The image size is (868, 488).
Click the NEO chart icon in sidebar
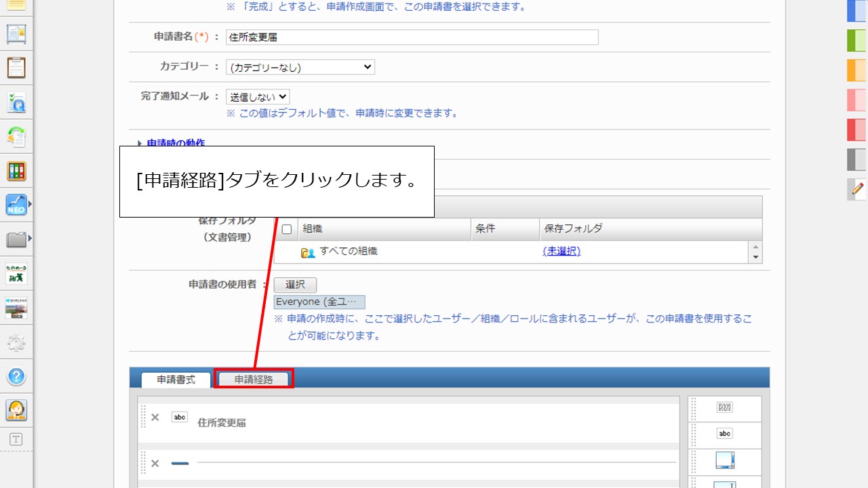click(x=16, y=205)
